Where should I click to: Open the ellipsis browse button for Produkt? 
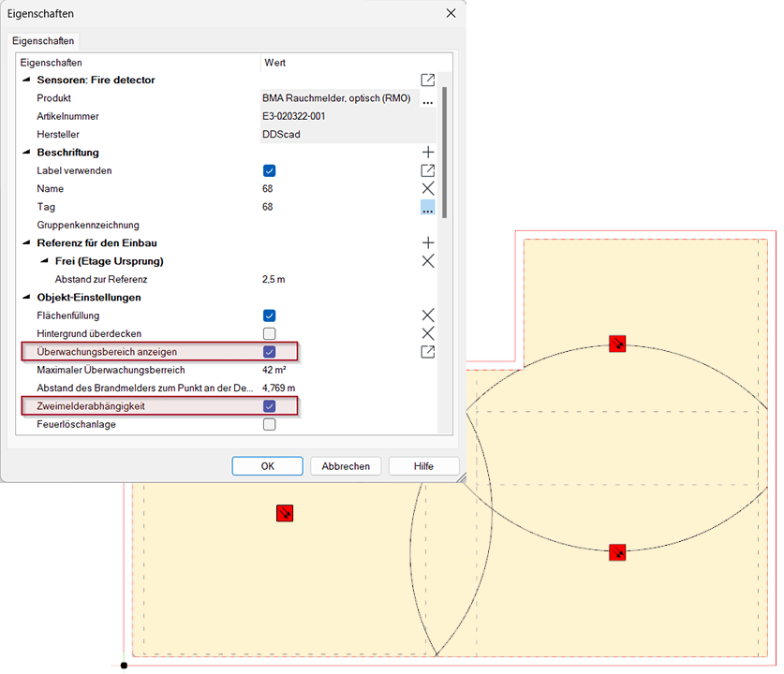pyautogui.click(x=428, y=99)
